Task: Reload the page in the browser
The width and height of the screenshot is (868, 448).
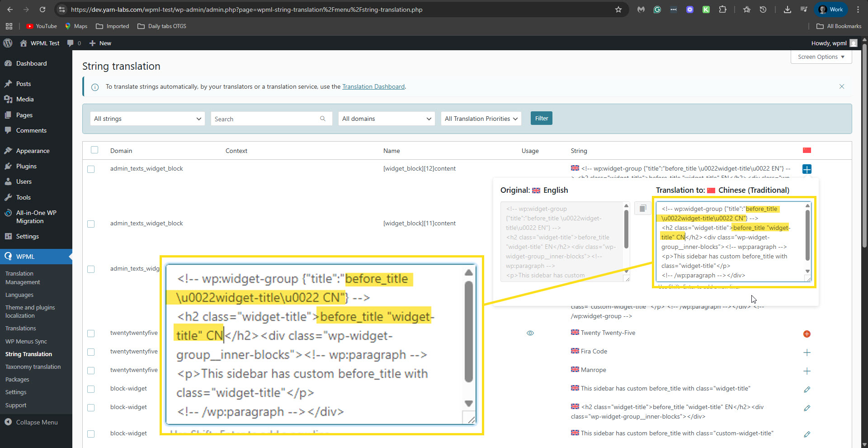Action: (x=42, y=10)
